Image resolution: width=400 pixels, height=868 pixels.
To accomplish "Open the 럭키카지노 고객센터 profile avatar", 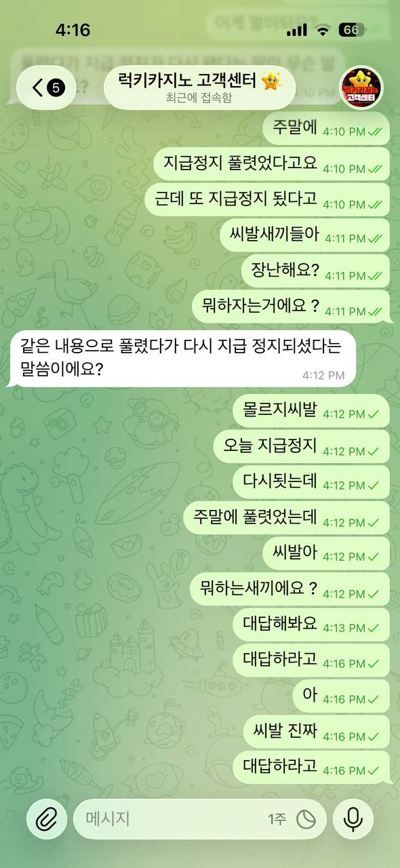I will coord(361,87).
